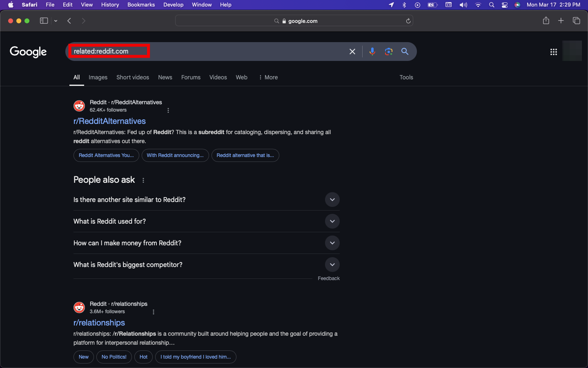Click the Safari Share icon
Image resolution: width=588 pixels, height=368 pixels.
[546, 21]
